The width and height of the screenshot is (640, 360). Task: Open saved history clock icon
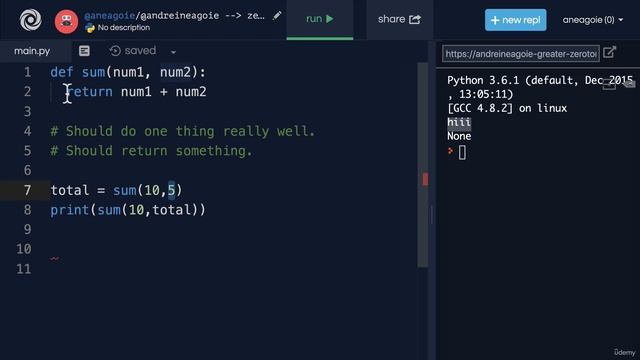click(x=115, y=51)
